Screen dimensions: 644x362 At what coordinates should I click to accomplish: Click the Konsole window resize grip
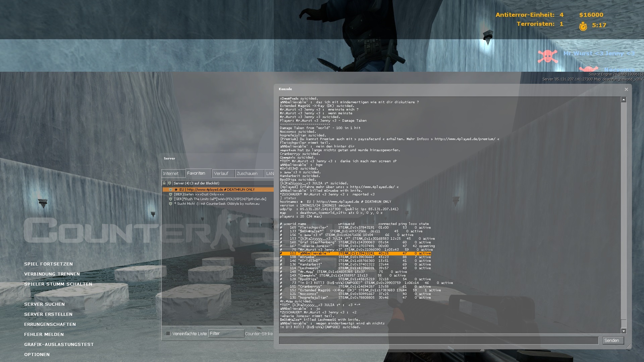629,347
